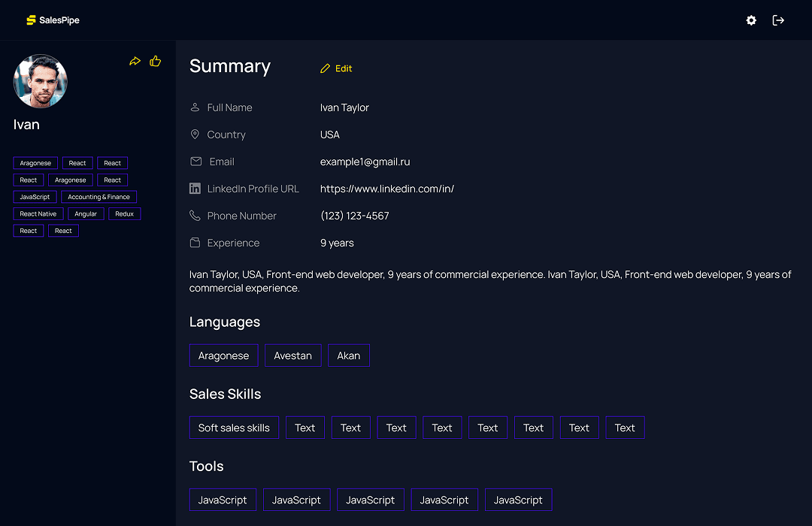Click the React Native tag in the sidebar

tap(38, 213)
